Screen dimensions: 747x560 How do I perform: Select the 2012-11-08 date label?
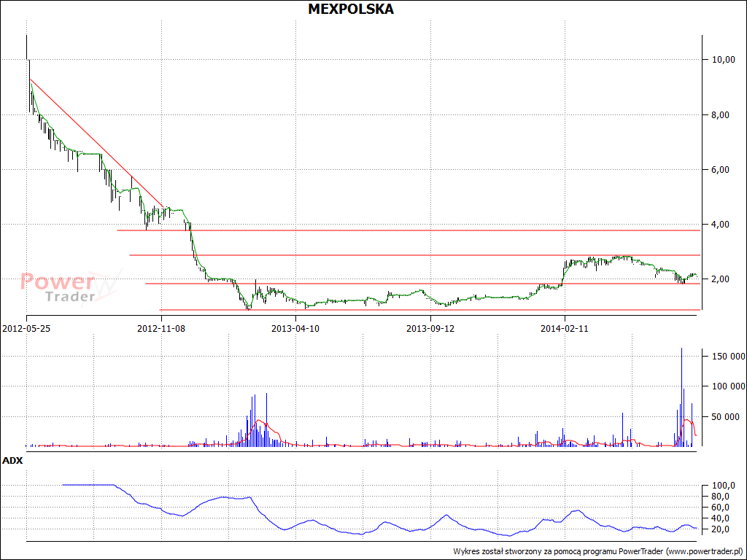point(161,328)
